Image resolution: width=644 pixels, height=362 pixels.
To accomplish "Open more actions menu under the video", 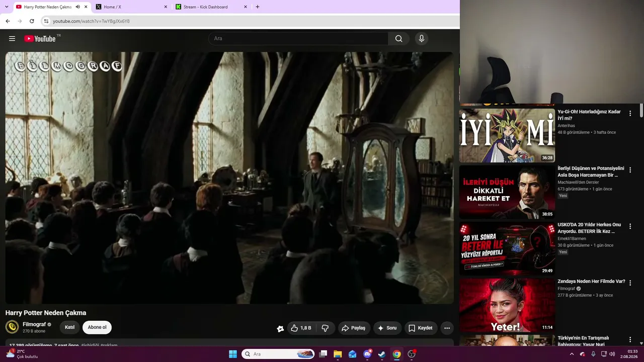I will pos(447,328).
